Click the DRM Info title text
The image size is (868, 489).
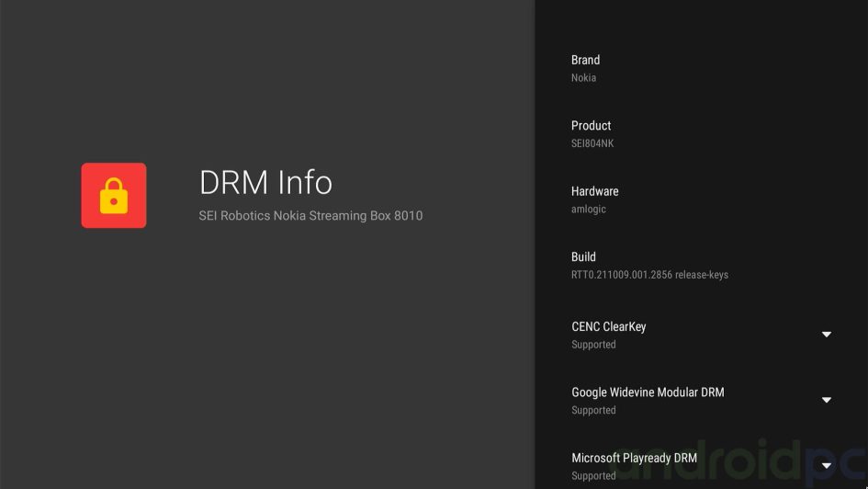pyautogui.click(x=265, y=182)
